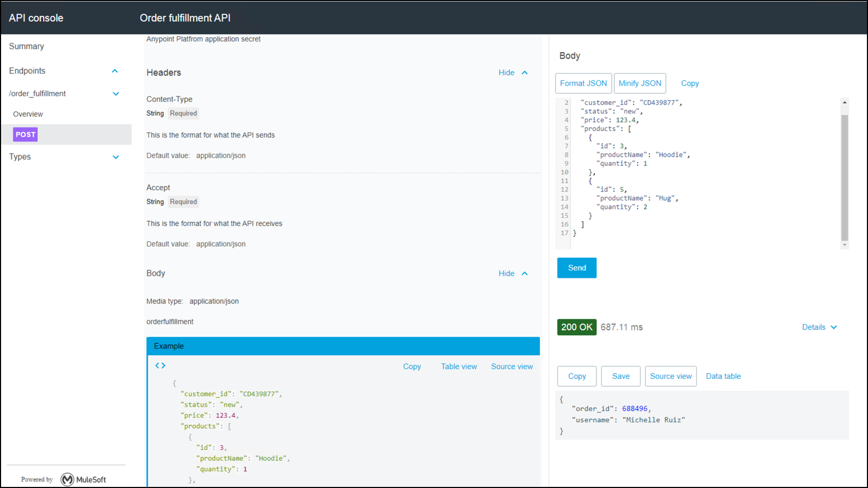Click the MuleSoft logo icon
The height and width of the screenshot is (488, 868).
coord(67,479)
